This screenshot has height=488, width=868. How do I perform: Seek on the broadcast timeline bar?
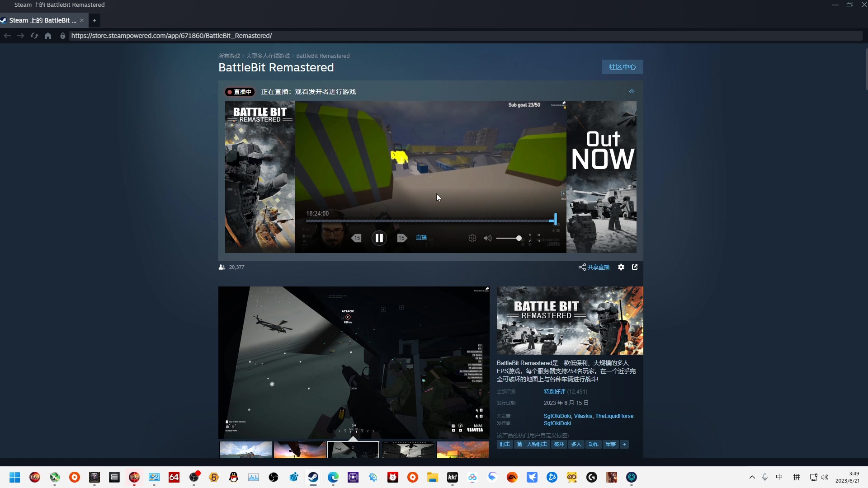tap(431, 221)
